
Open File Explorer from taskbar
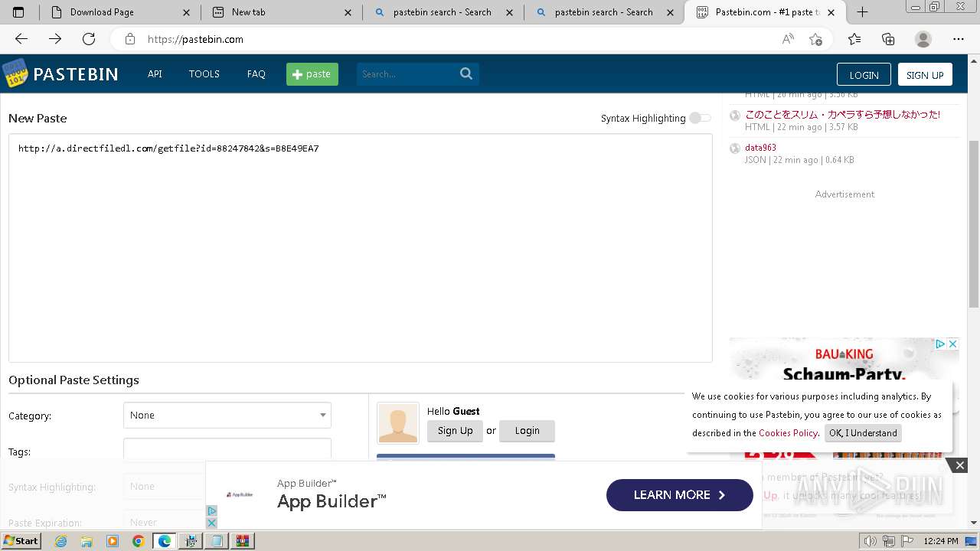point(87,541)
